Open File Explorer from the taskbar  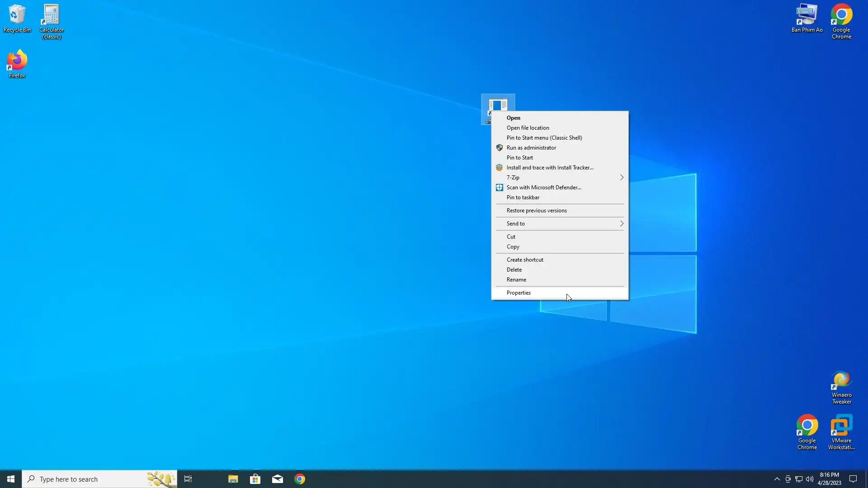pyautogui.click(x=233, y=479)
